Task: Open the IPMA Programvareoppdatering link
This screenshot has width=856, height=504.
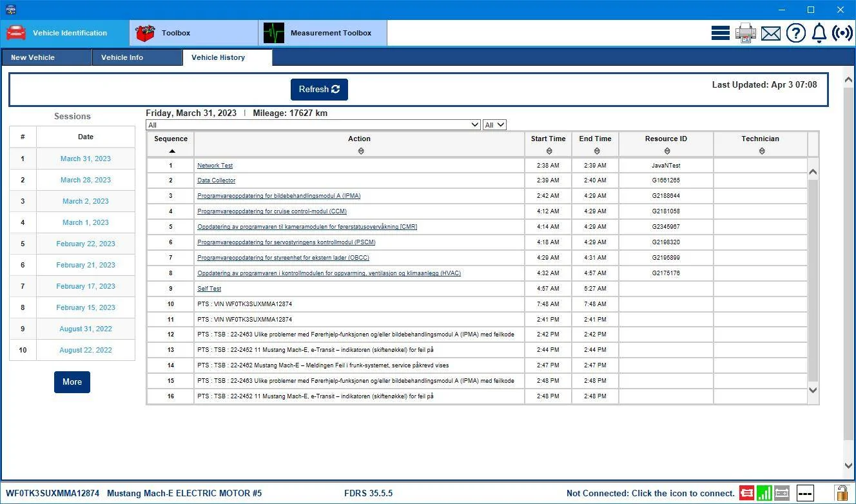Action: coord(279,196)
